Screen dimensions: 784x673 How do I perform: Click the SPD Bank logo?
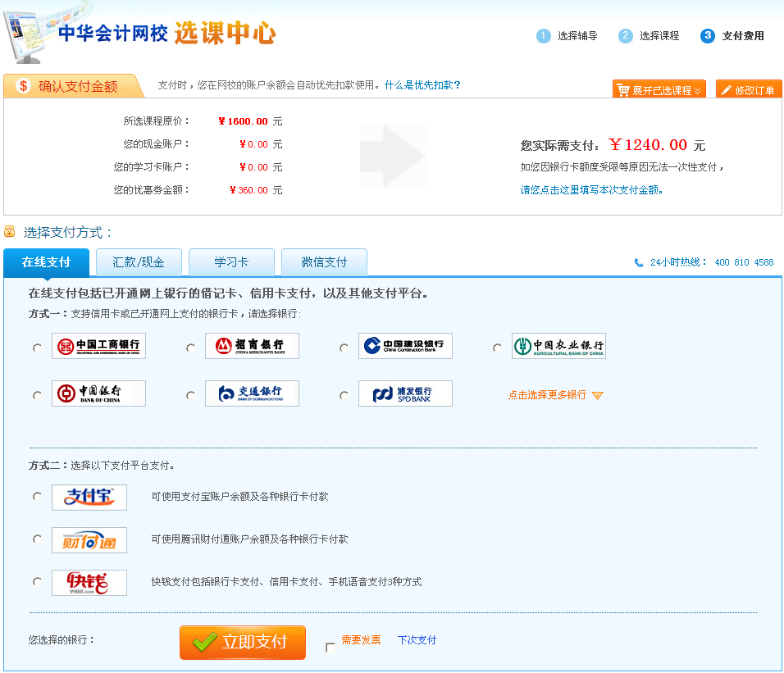(x=405, y=393)
